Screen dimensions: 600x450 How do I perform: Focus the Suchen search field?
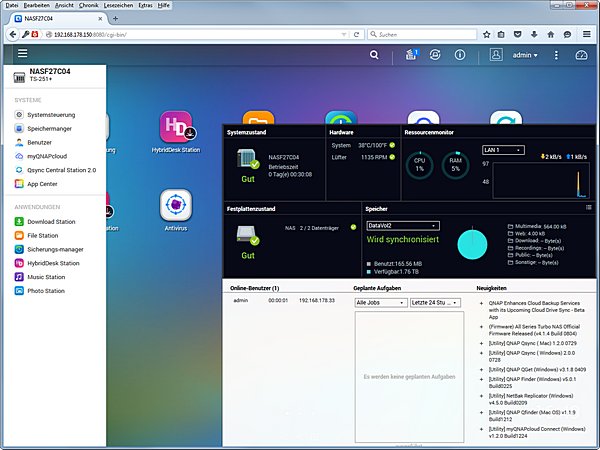pos(422,34)
